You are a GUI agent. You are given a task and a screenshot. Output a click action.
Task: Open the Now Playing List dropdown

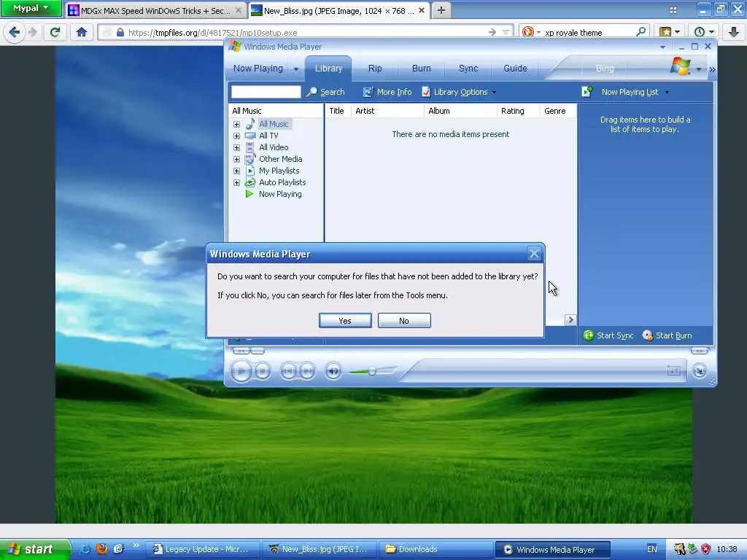pos(635,92)
